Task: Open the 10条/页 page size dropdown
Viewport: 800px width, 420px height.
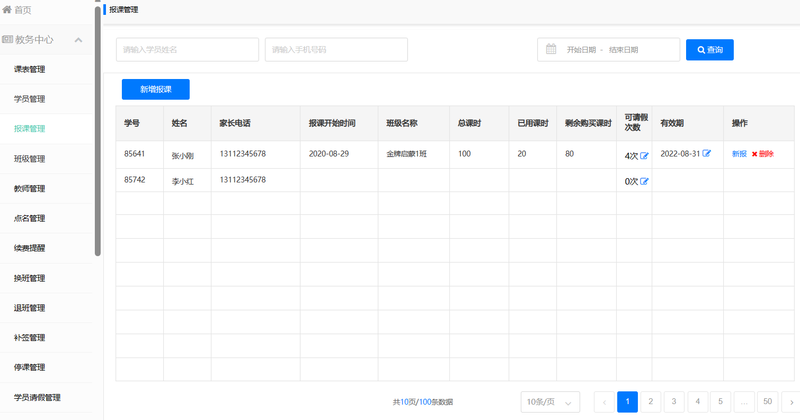Action: tap(550, 402)
